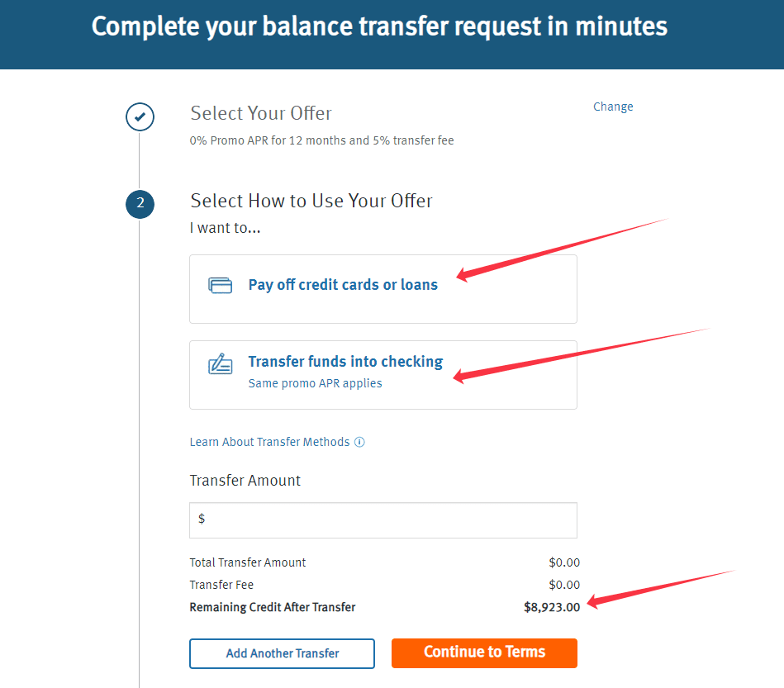784x688 pixels.
Task: Click the "Select Your Offer" step heading
Action: [x=261, y=113]
